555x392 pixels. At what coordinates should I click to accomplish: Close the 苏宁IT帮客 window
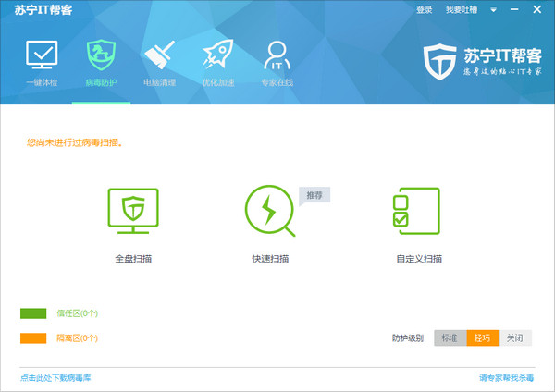pyautogui.click(x=536, y=9)
